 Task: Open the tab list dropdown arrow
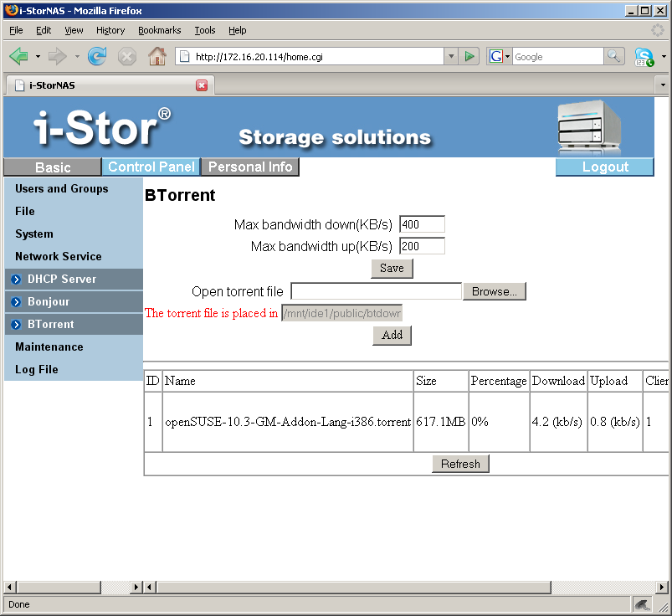(663, 85)
